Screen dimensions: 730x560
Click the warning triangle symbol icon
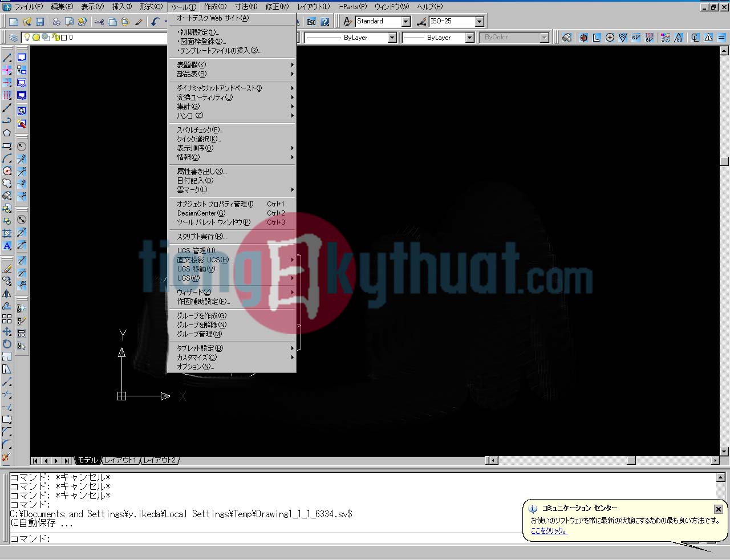[708, 38]
